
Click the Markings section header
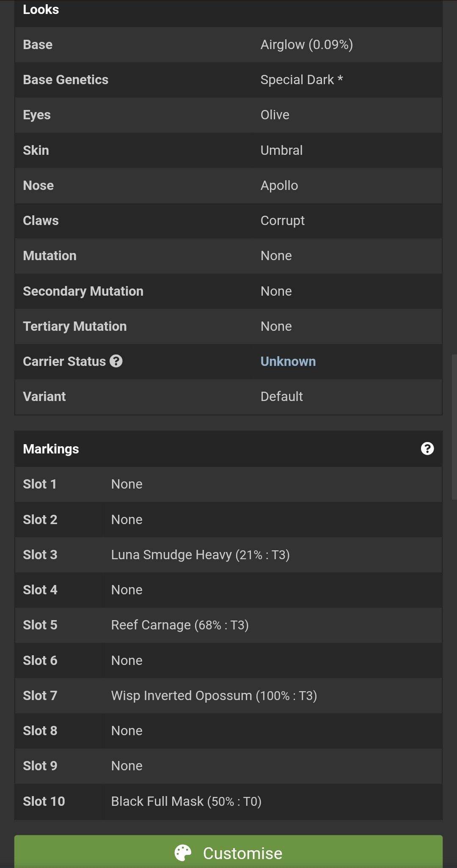(228, 449)
